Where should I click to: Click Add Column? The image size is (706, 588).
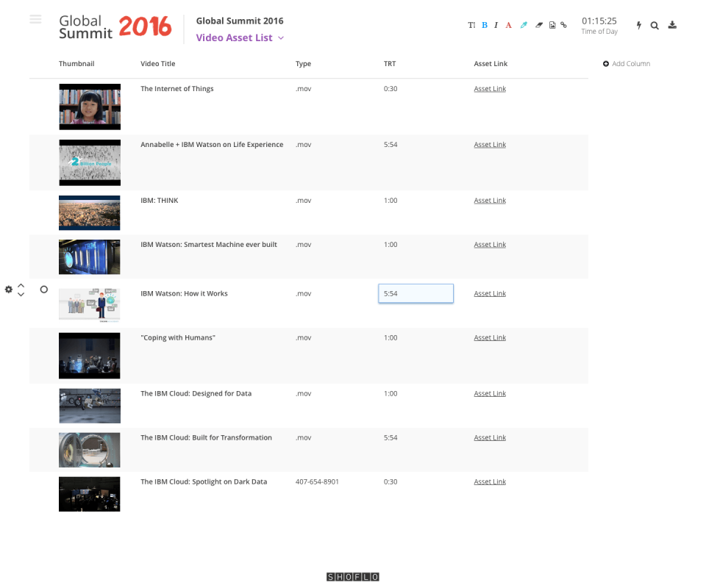click(x=626, y=63)
